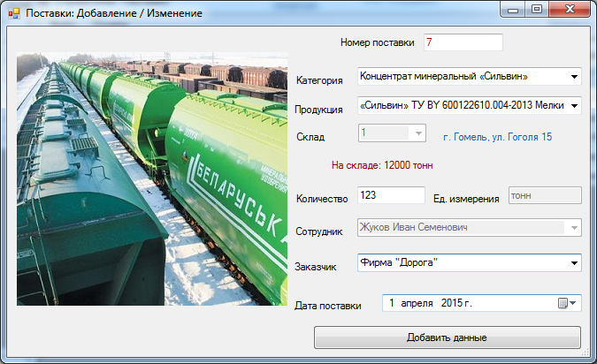Click the Концентрат минеральный «Сильвин» value

444,77
